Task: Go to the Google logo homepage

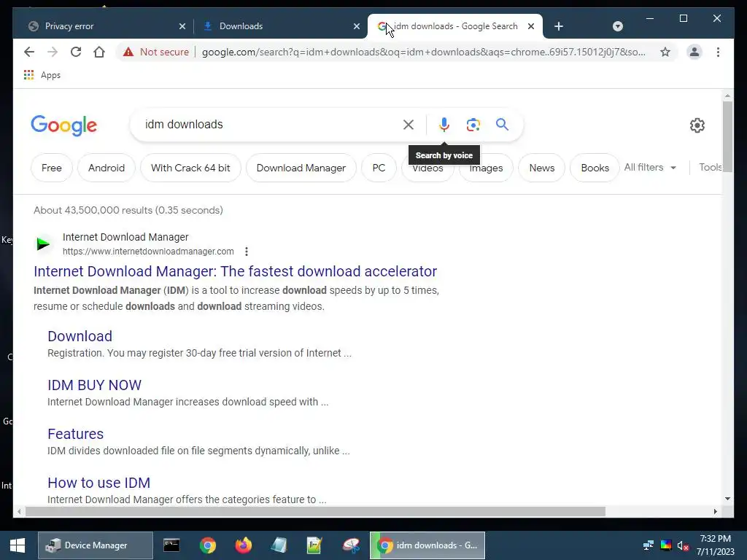Action: 64,125
